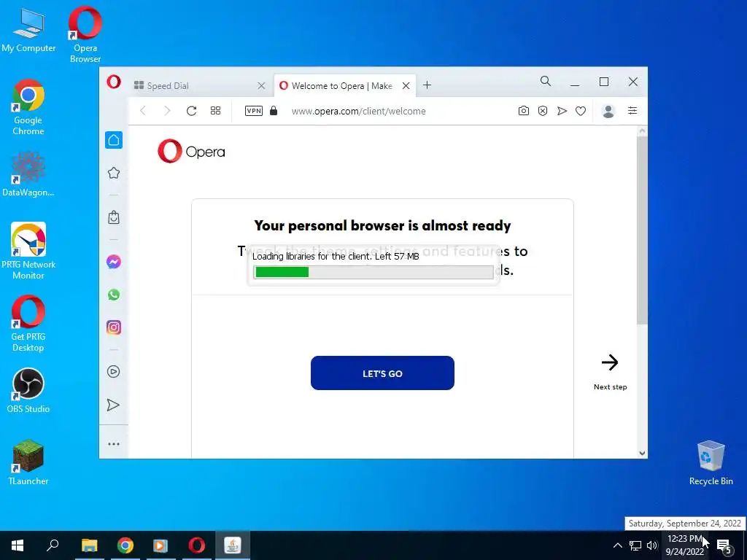Open the shopping bag sidebar panel
The width and height of the screenshot is (747, 560).
[x=114, y=217]
